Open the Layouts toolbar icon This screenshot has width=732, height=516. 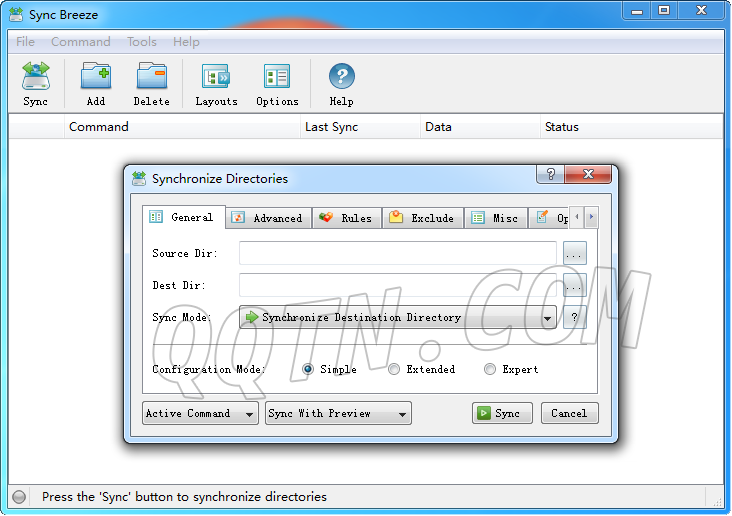216,77
